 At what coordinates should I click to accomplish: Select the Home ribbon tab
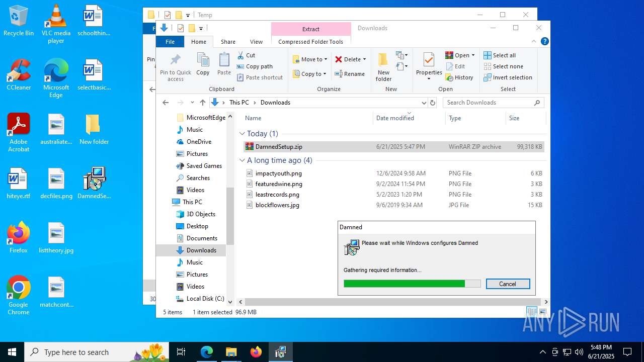point(199,42)
